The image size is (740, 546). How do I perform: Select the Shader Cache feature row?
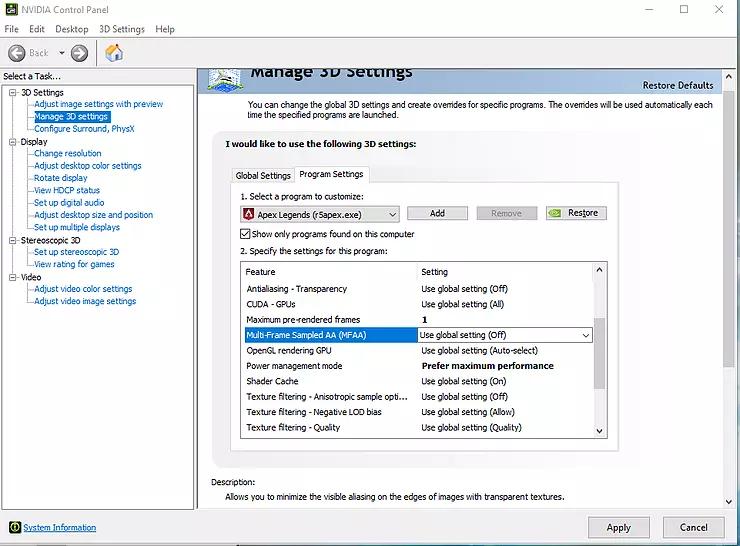(419, 381)
